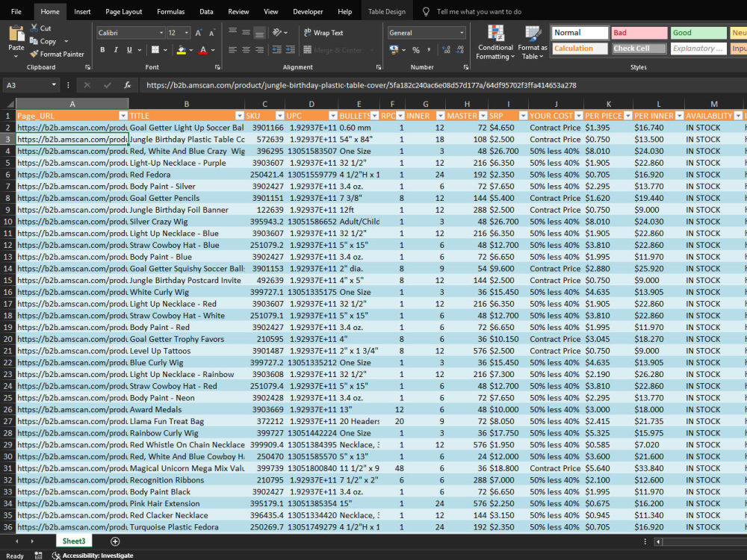
Task: Open the font size dropdown
Action: (x=186, y=33)
